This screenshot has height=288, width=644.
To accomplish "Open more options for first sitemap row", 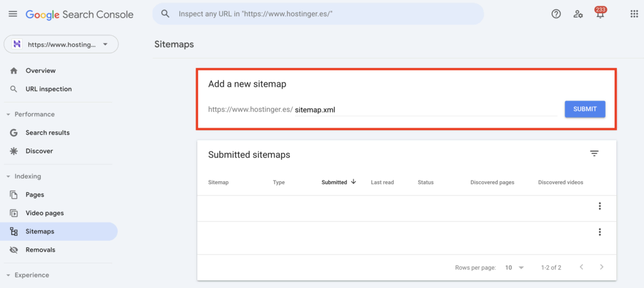I will (x=599, y=206).
